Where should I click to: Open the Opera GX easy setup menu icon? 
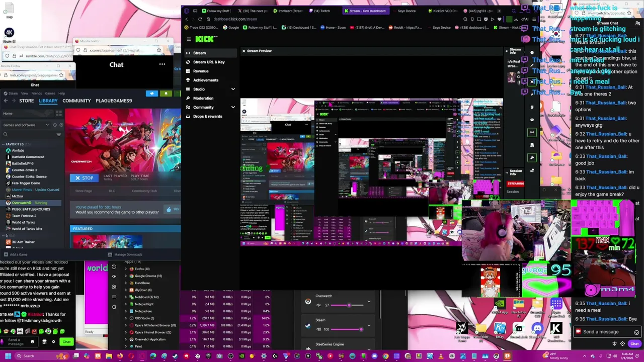534,19
